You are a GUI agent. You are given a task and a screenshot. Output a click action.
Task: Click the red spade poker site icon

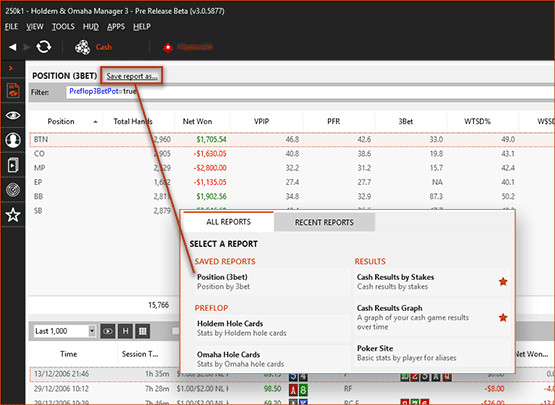point(168,47)
